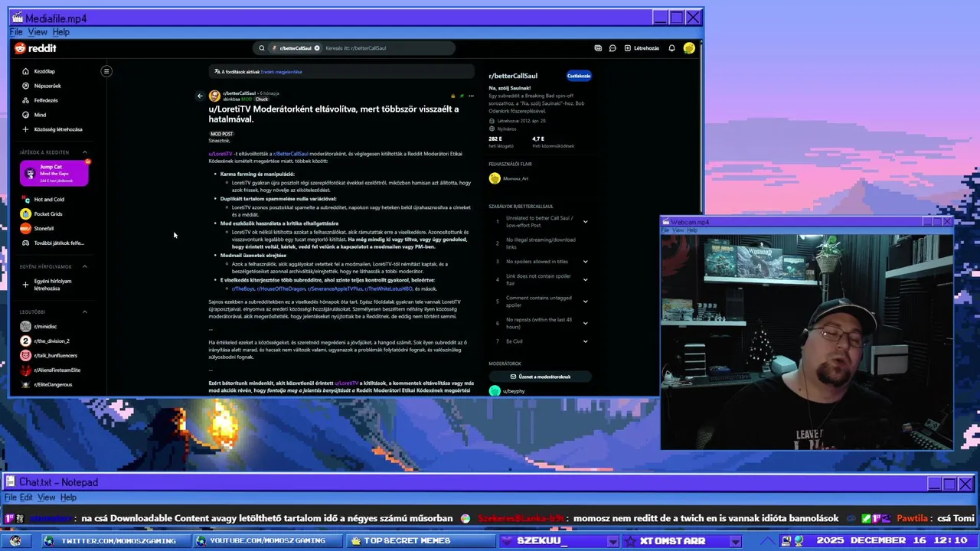Click Csatlakozás join button

coord(579,76)
